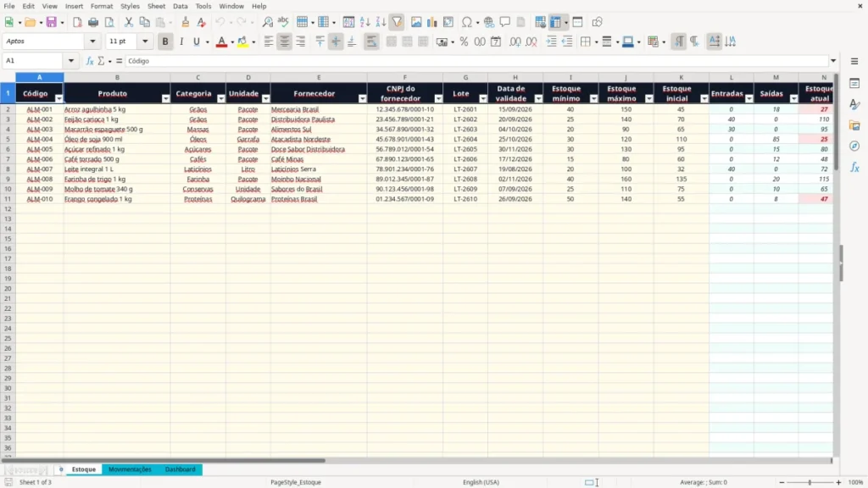The image size is (868, 488).
Task: Open the Format menu
Action: [x=102, y=6]
